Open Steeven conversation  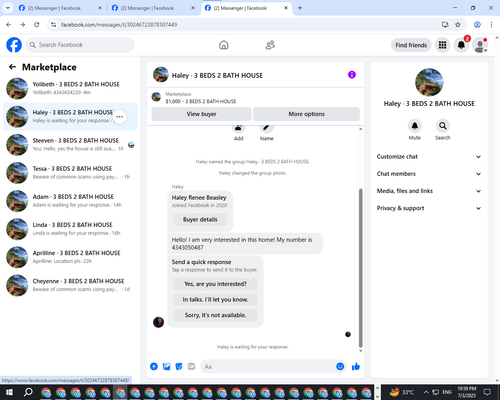[70, 145]
